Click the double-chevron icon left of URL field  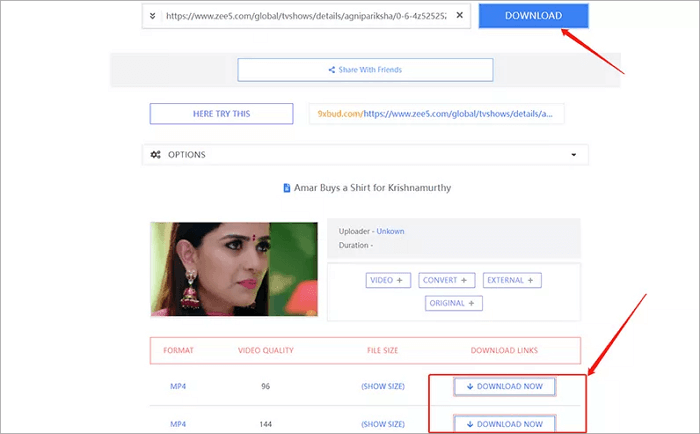pyautogui.click(x=151, y=17)
